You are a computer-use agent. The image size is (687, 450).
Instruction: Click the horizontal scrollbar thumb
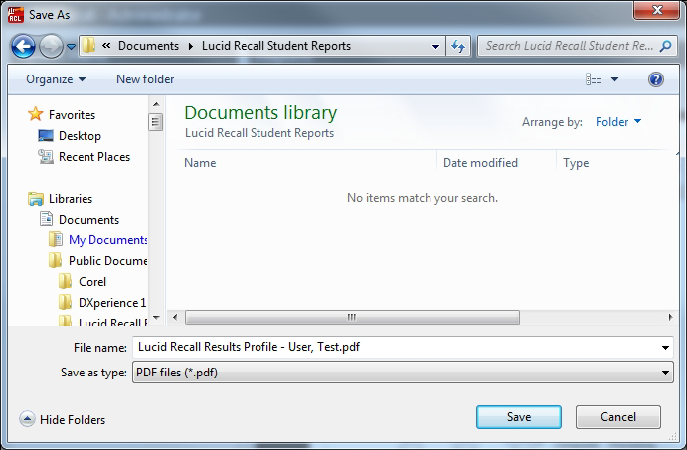click(x=352, y=317)
